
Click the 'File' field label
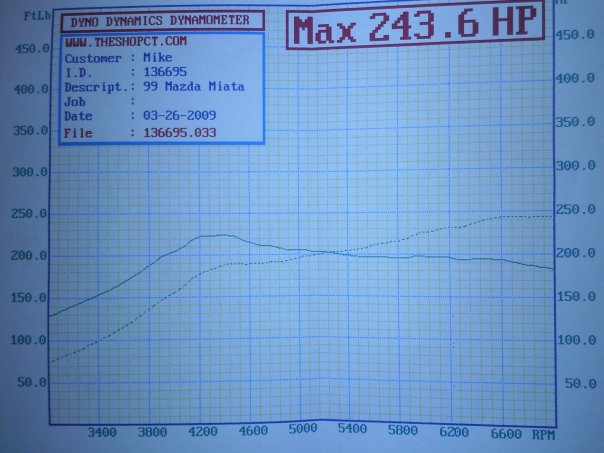click(78, 133)
